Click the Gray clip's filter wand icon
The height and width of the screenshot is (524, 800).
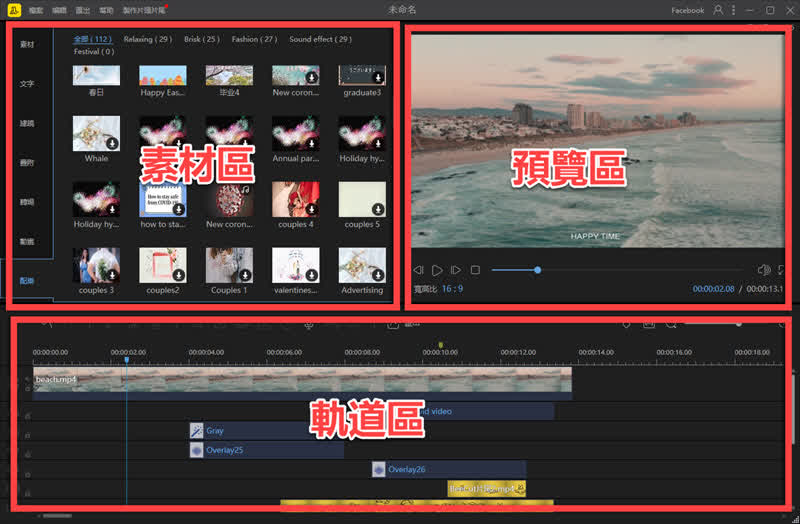click(196, 431)
